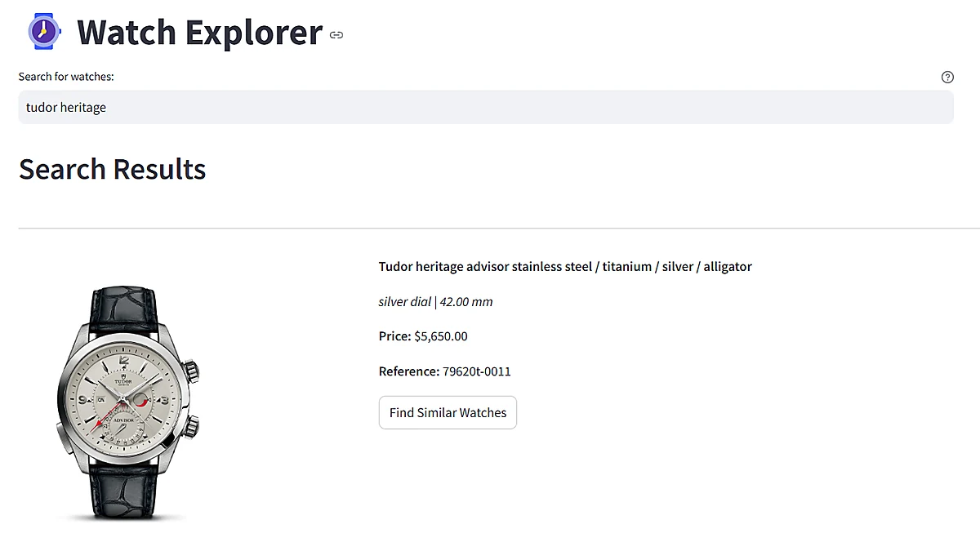Click the anchor link icon after Watch Explorer
Screen dimensions: 980x551
(336, 34)
